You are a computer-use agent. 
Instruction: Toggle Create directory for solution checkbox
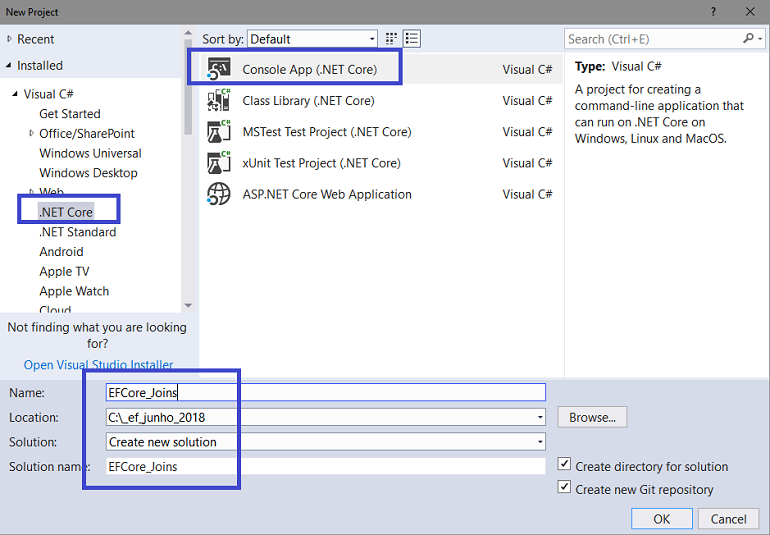coord(564,464)
